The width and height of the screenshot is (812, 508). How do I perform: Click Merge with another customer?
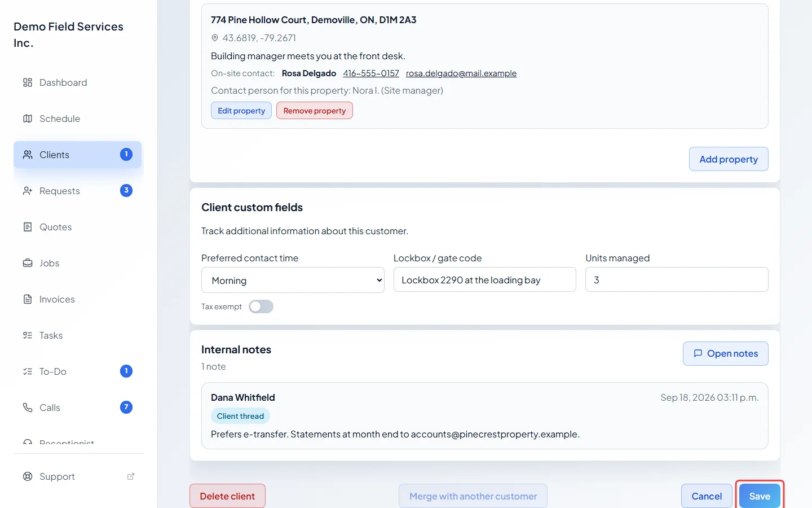point(473,496)
